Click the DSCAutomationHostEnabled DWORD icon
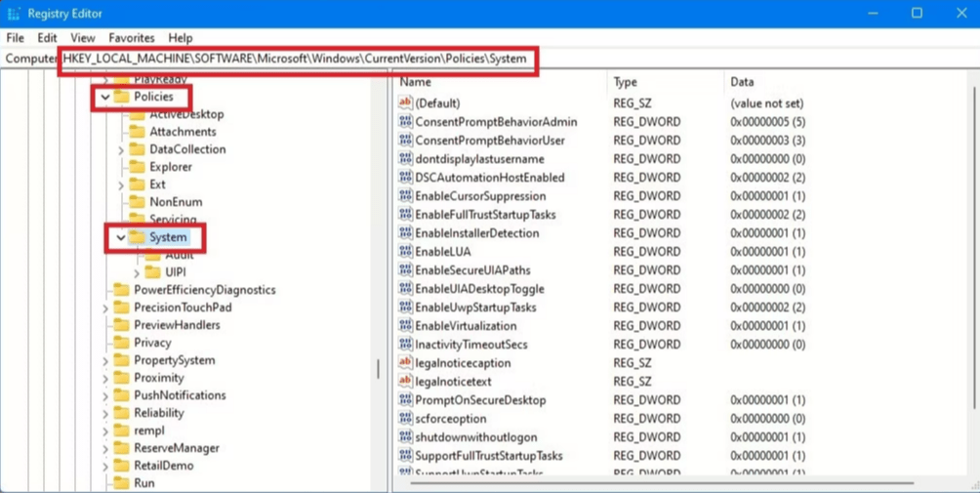 [x=405, y=178]
